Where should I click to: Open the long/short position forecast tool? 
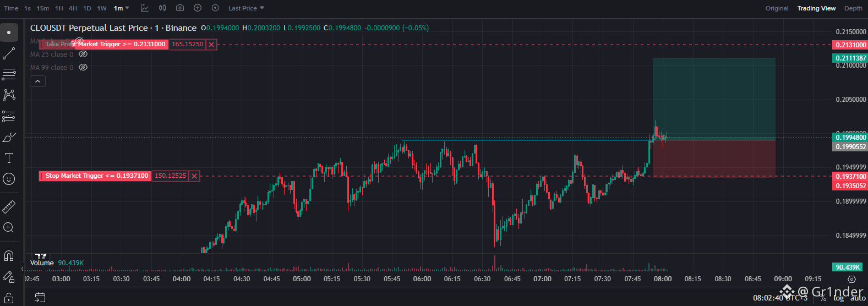(9, 116)
